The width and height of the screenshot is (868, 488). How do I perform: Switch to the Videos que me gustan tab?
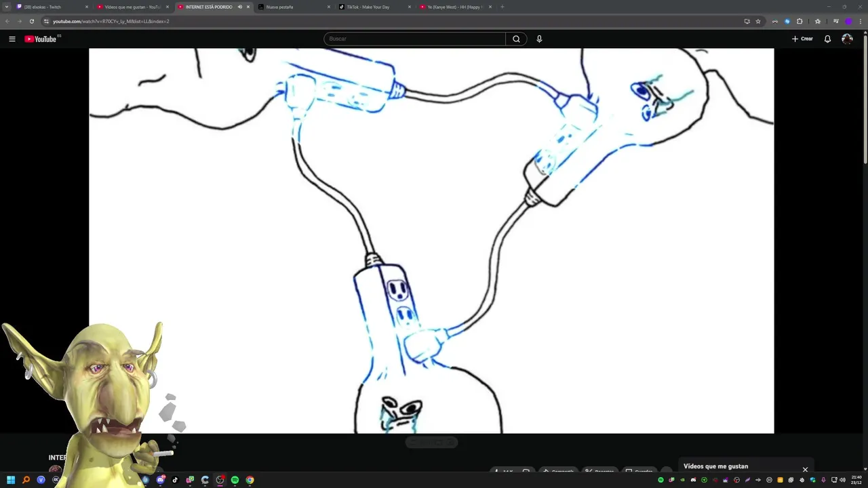point(132,7)
